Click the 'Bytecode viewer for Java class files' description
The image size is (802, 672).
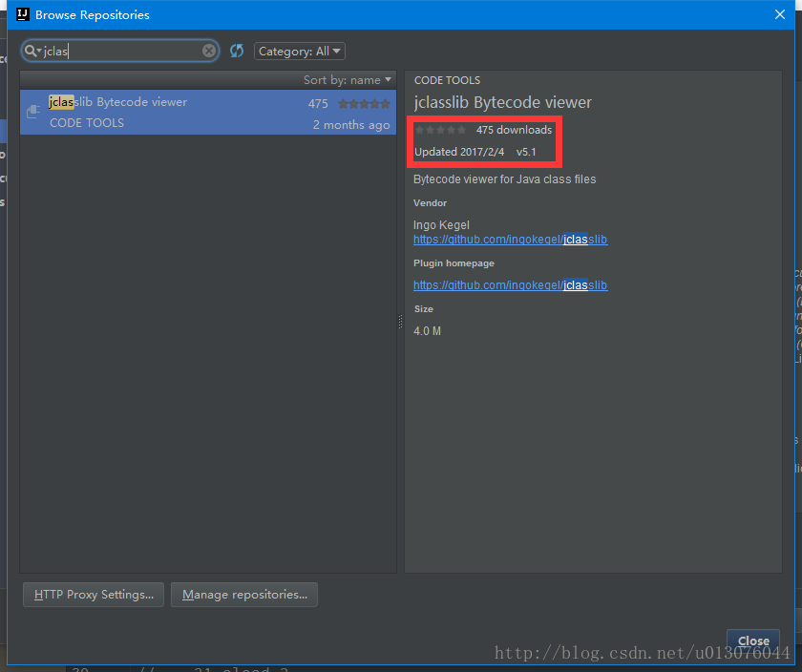click(504, 179)
